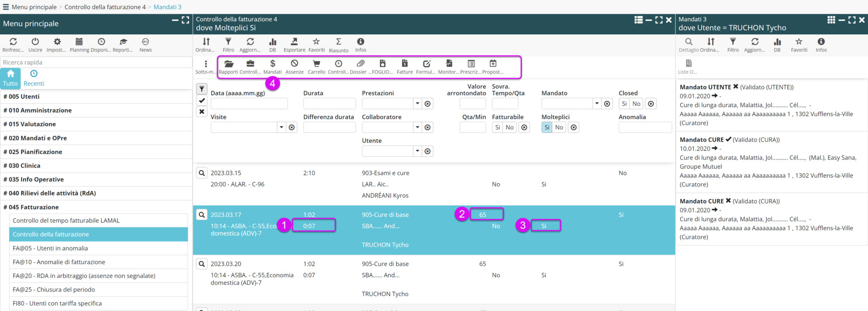Toggle Molteplici filter to No
The width and height of the screenshot is (868, 311).
559,128
